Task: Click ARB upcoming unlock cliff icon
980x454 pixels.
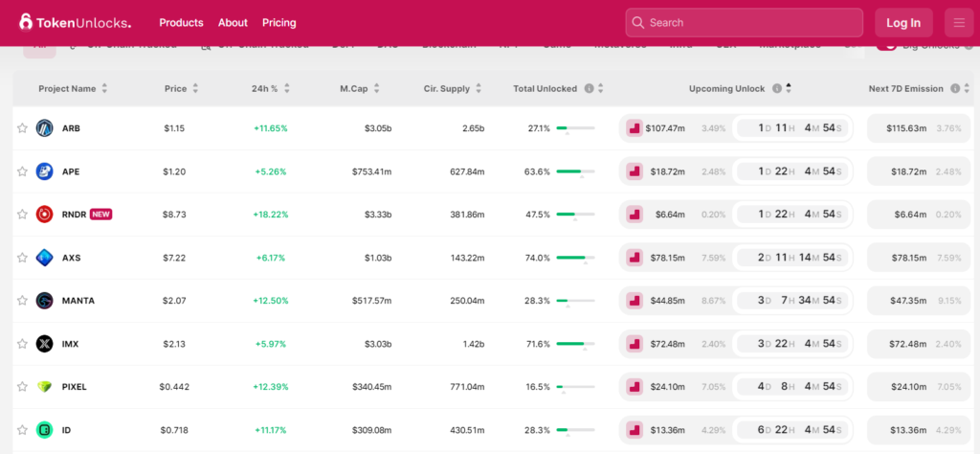Action: [x=635, y=128]
